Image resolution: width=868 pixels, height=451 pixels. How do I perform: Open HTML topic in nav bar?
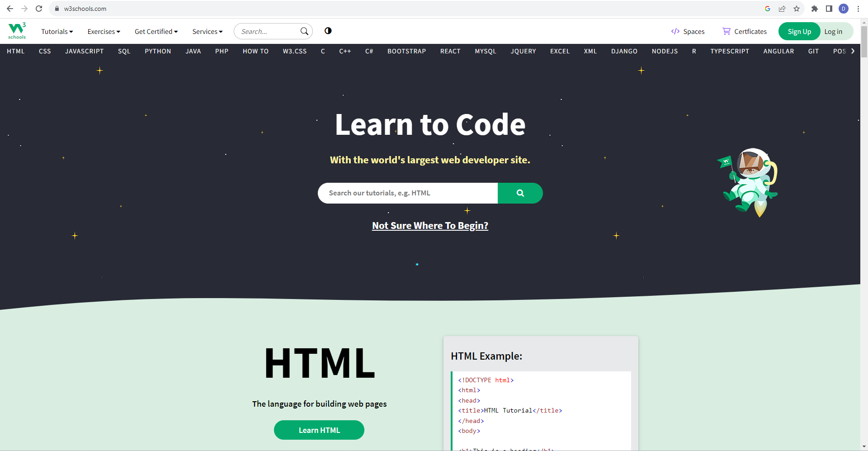click(16, 51)
